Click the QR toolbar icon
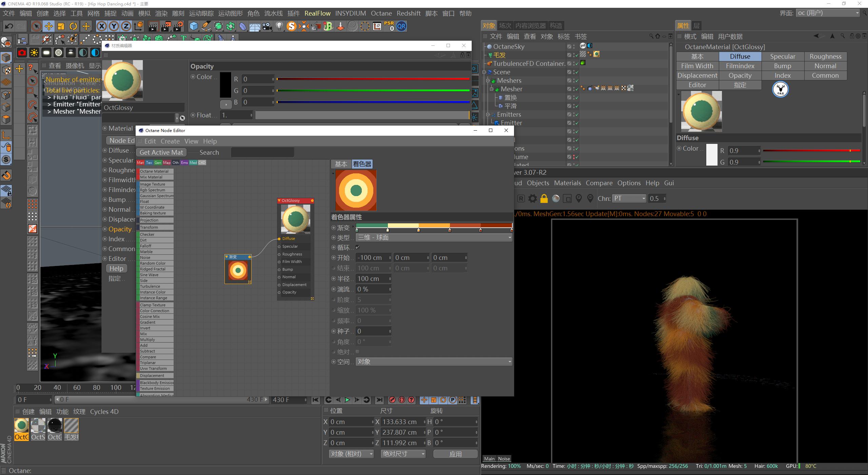The image size is (868, 475). click(401, 26)
